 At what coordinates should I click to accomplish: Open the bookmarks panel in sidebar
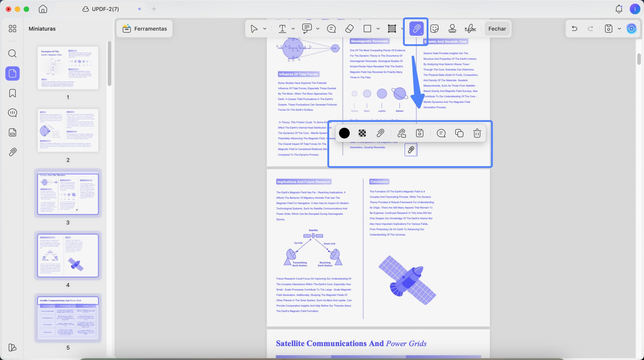coord(12,93)
